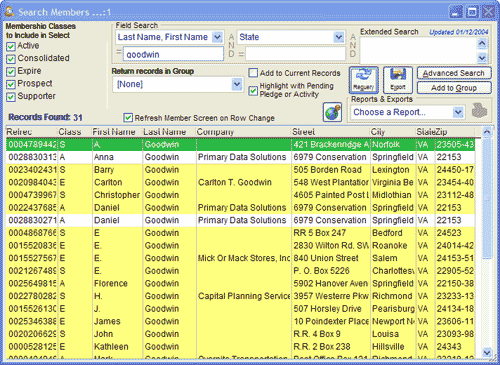Sort by the City column header
Screen dimensions: 500x365
(x=393, y=132)
